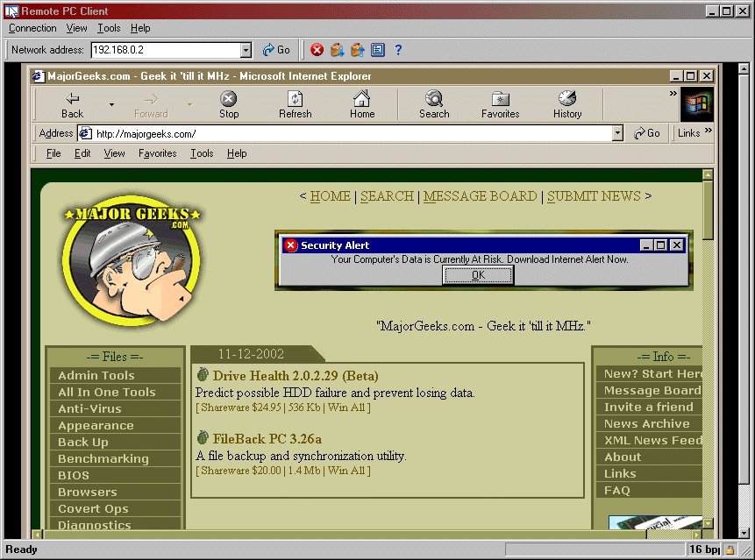Open the History toolbar button
This screenshot has width=755, height=560.
coord(567,104)
